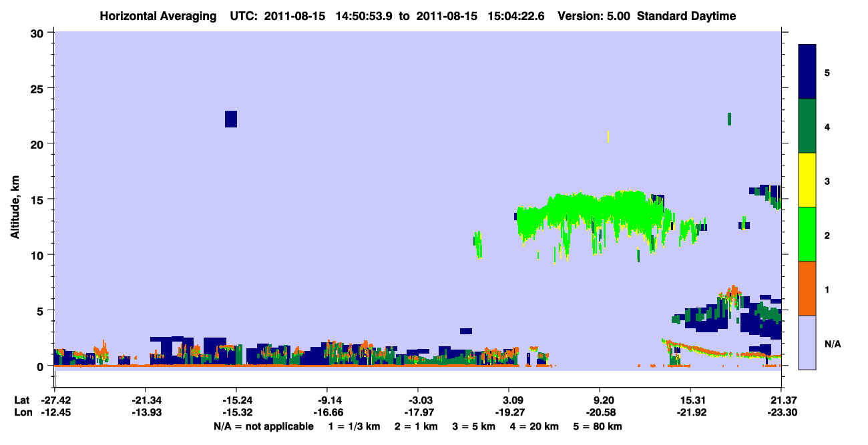Viewport: 868px width, 445px height.
Task: Click the orange colorbar segment labeled 1
Action: click(x=807, y=288)
